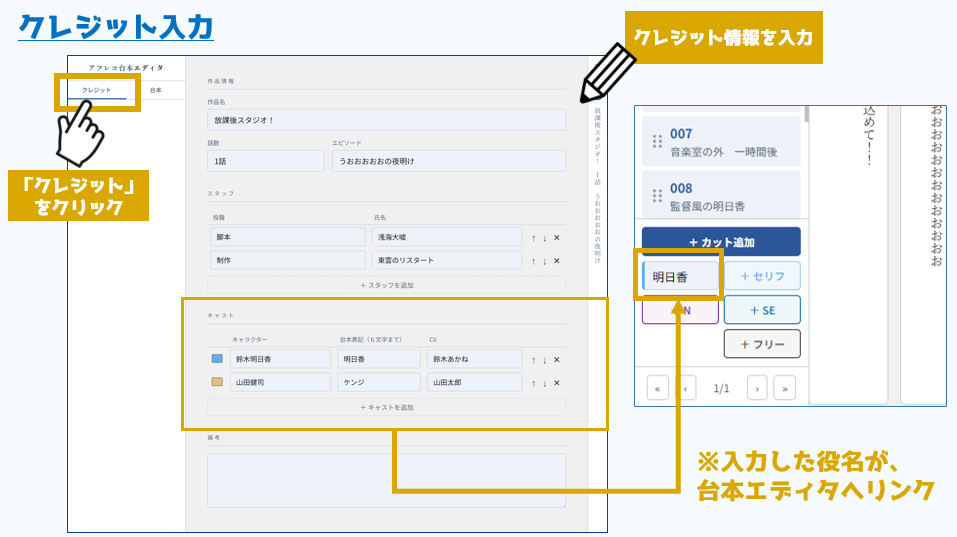Open the blue color swatch for 鈴木明日香

coord(217,359)
